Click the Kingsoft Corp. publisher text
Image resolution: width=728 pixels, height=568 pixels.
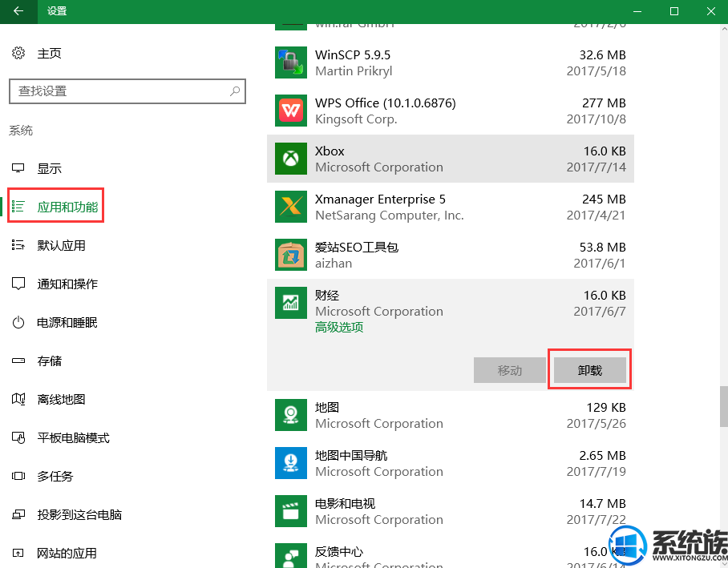[x=356, y=119]
